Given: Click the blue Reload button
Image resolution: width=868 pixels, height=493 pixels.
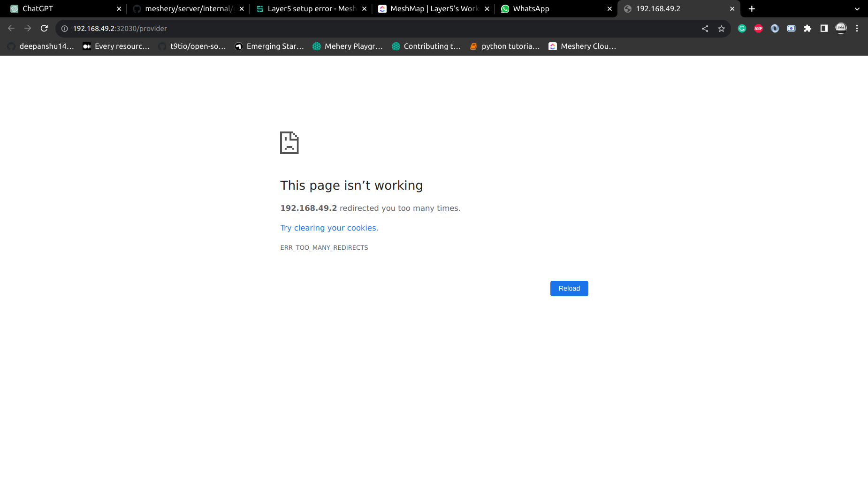Looking at the screenshot, I should pyautogui.click(x=569, y=288).
